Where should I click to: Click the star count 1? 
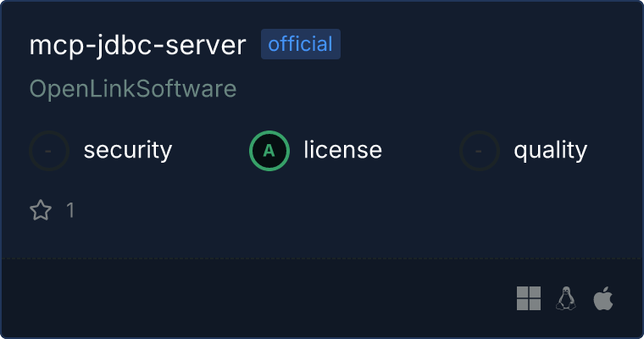(x=70, y=210)
